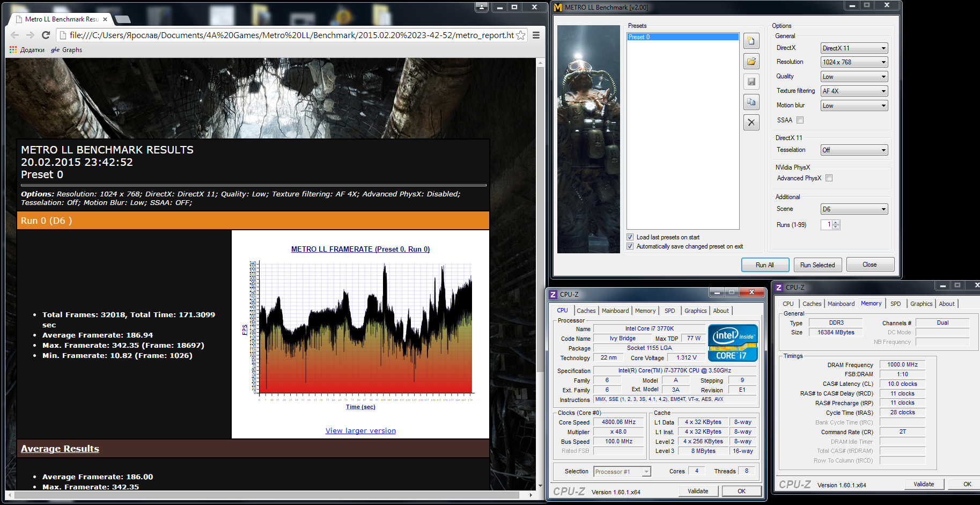The width and height of the screenshot is (980, 505).
Task: Open Graphics tab in the CPU-Z processor window
Action: (x=695, y=311)
